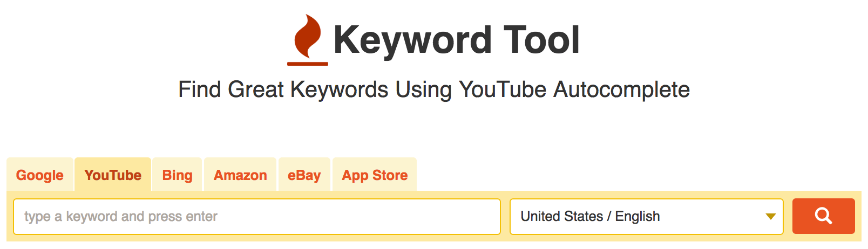Switch to the Google tab
868x249 pixels.
[39, 175]
